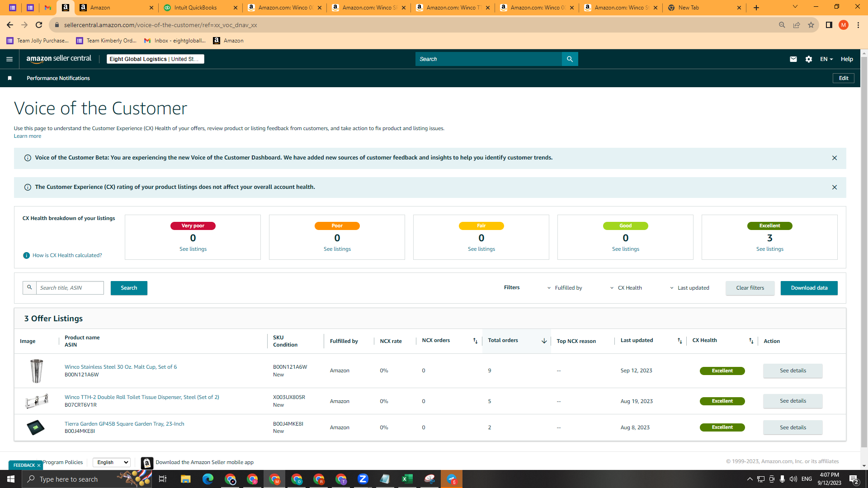Open the Eight Global Logistics account switcher
The width and height of the screenshot is (868, 488).
pyautogui.click(x=156, y=59)
